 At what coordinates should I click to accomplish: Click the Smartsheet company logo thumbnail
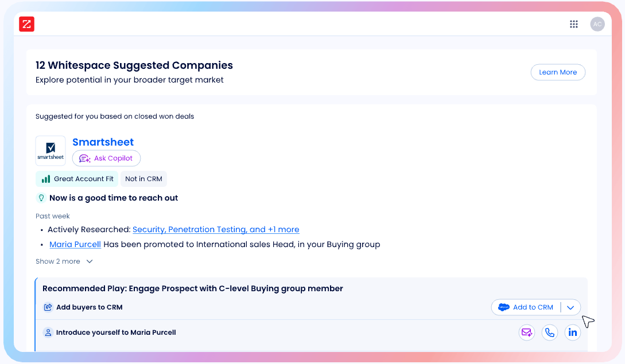[x=51, y=151]
